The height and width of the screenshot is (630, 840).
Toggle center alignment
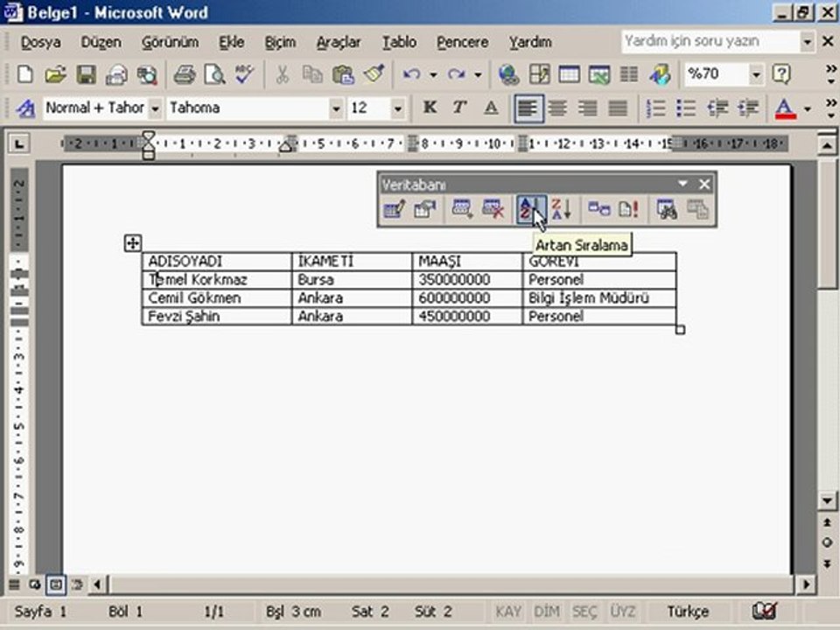pyautogui.click(x=558, y=108)
